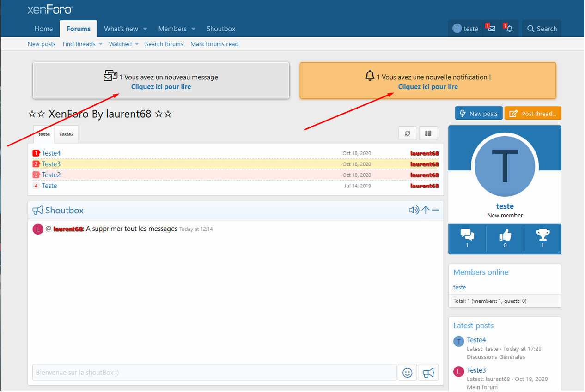This screenshot has height=392, width=585.
Task: Open the emoji smiley picker in Shoutbox
Action: [x=407, y=373]
